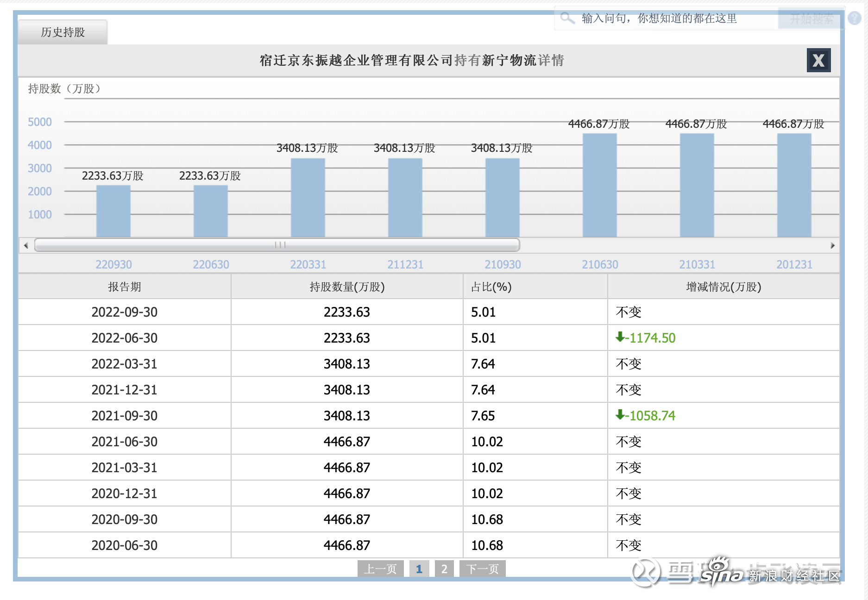868x600 pixels.
Task: Click 宿迁京东振越企业管理有限公司 in the title
Action: click(356, 60)
